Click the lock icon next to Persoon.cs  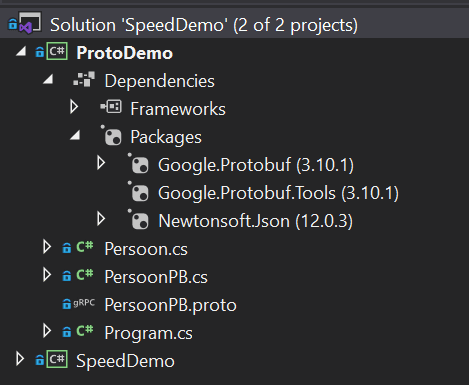point(67,248)
